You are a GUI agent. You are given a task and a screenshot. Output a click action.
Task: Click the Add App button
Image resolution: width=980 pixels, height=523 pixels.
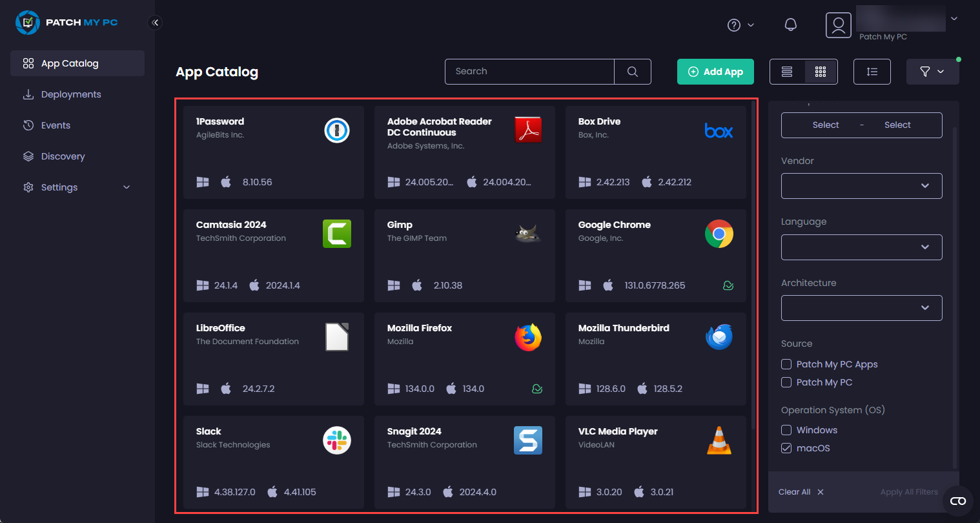pyautogui.click(x=715, y=72)
